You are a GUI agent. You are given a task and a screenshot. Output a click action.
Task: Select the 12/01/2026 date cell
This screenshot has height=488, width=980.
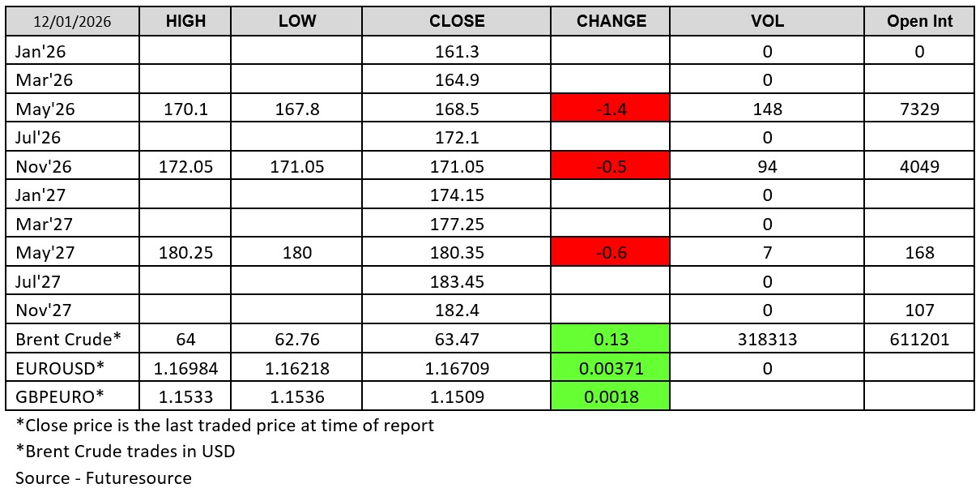[73, 22]
